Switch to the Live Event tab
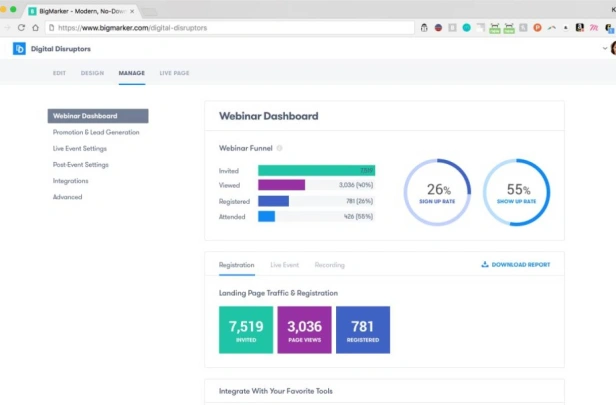Viewport: 616px width, 405px height. [x=284, y=265]
